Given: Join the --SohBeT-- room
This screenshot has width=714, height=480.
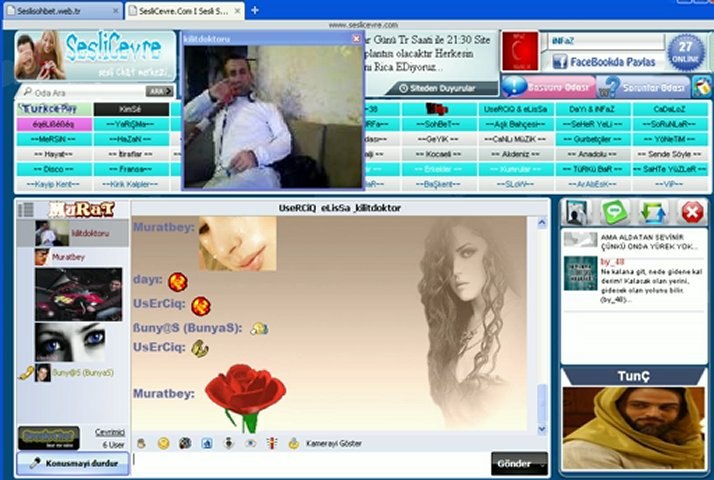Looking at the screenshot, I should click(x=438, y=124).
